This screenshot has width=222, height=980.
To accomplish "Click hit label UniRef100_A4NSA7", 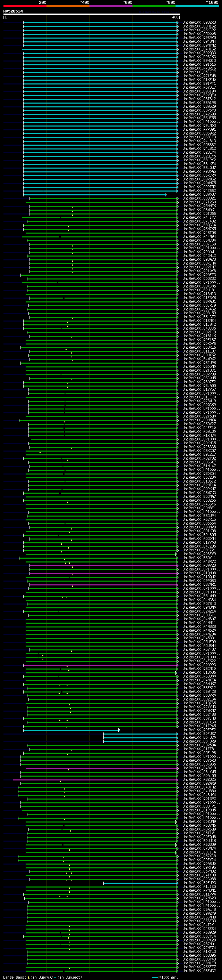I will tap(199, 619).
